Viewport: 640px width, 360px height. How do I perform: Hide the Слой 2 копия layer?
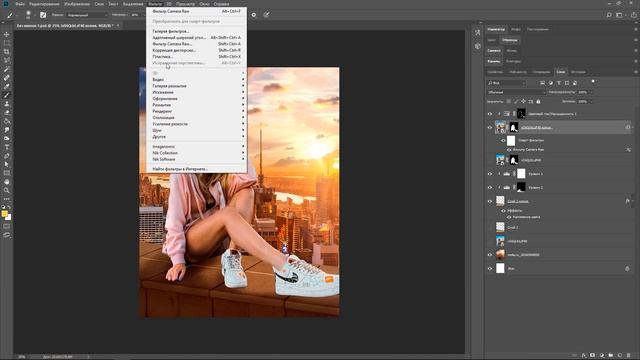[x=490, y=201]
